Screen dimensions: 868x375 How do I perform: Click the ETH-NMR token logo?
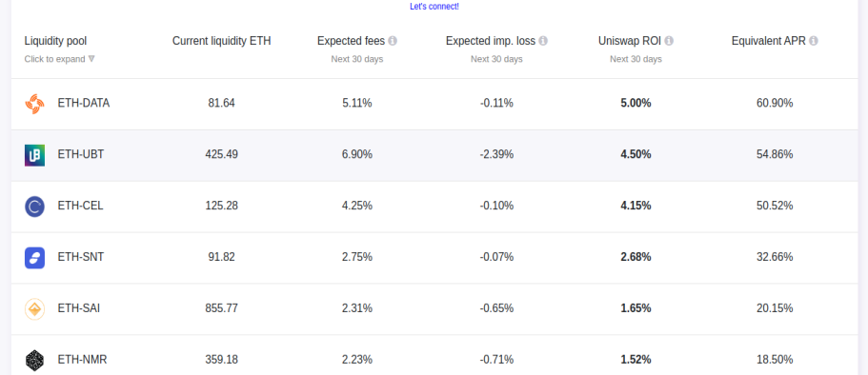click(35, 360)
